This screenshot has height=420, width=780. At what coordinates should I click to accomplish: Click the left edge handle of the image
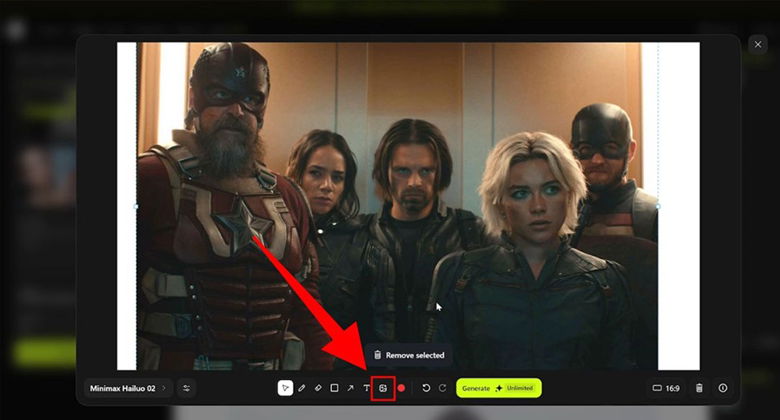tap(137, 205)
